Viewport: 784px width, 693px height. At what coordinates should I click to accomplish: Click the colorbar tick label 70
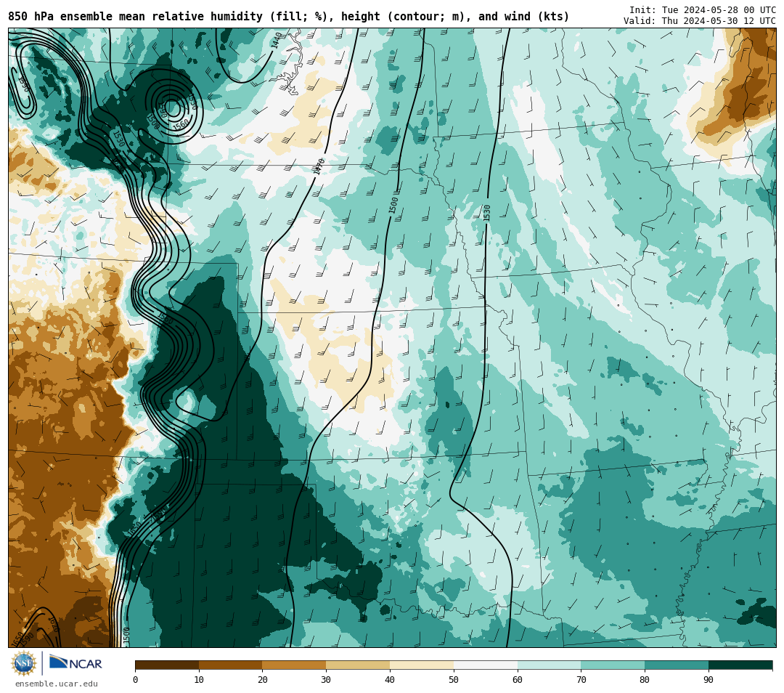[581, 679]
